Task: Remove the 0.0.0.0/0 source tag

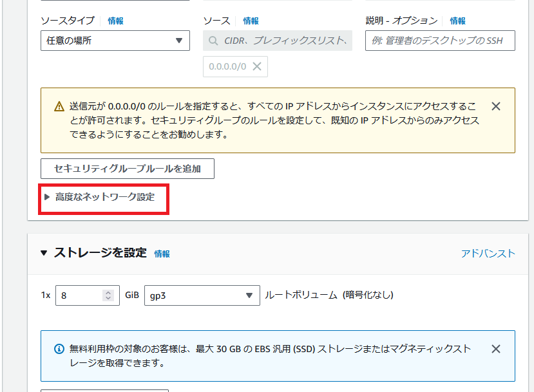Action: [257, 66]
